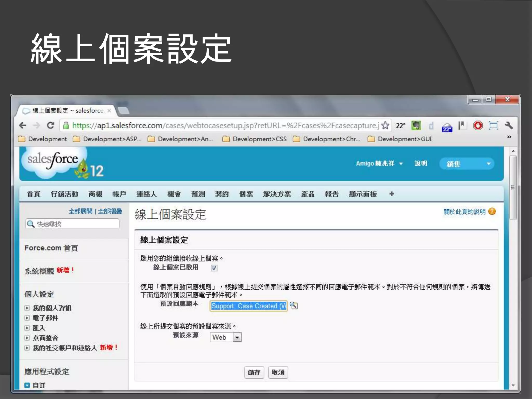532x399 pixels.
Task: Click the 全部摺疊 link
Action: (110, 211)
